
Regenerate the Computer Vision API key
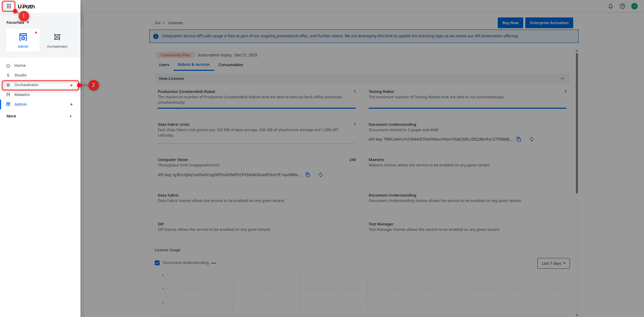coord(321,175)
